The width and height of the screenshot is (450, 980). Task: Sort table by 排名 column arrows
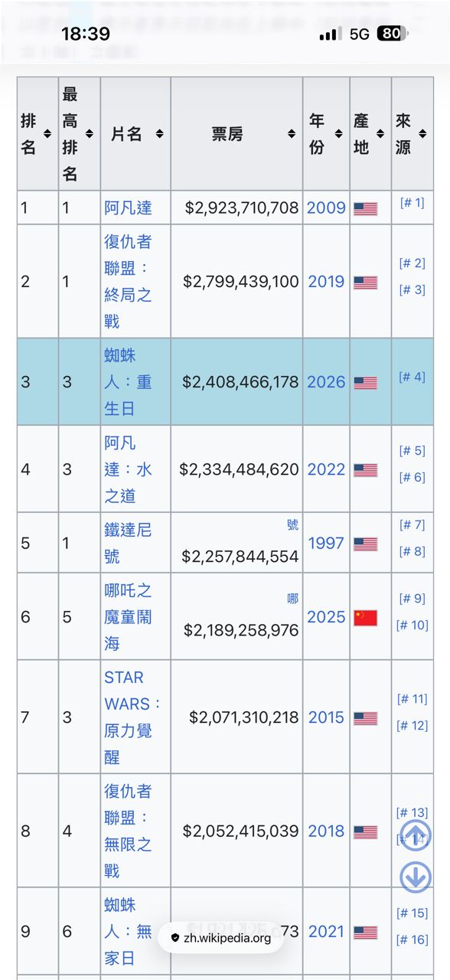pos(47,134)
